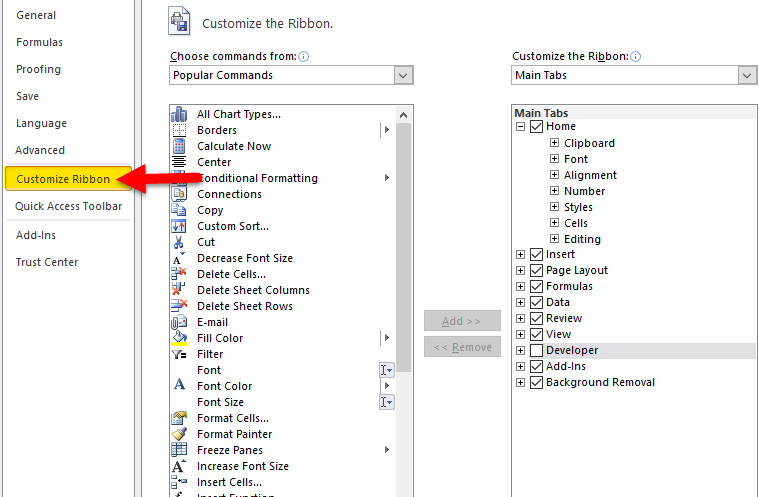Image resolution: width=759 pixels, height=497 pixels.
Task: Open the Font combo box arrow in commands list
Action: pyautogui.click(x=386, y=370)
